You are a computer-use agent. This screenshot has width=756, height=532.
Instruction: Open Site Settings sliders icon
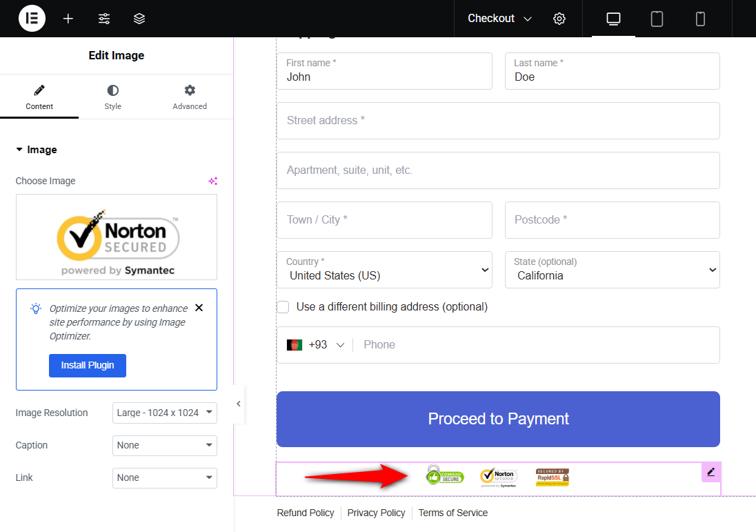coord(104,19)
